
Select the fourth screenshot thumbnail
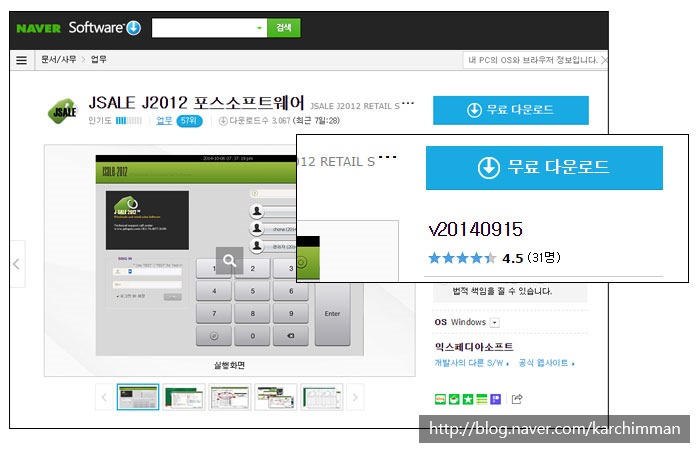[275, 397]
